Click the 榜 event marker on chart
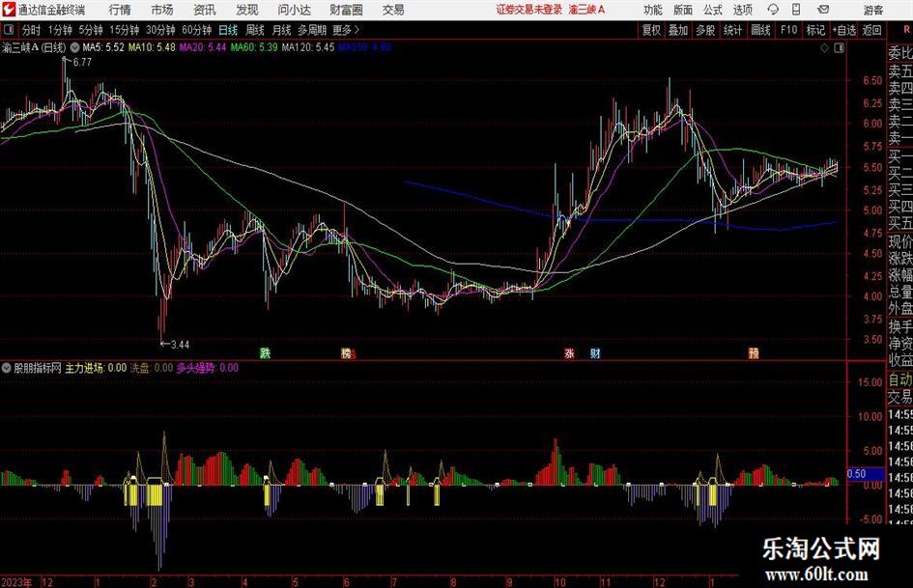Image resolution: width=913 pixels, height=588 pixels. tap(347, 352)
